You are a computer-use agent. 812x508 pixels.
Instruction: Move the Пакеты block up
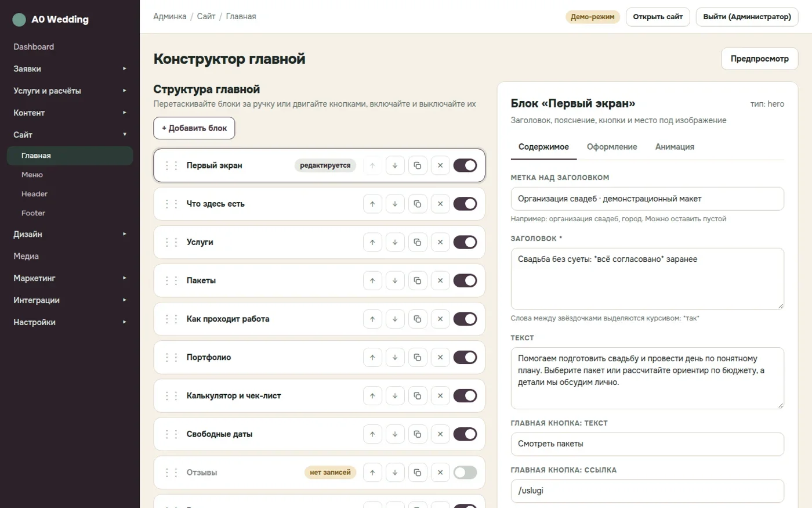click(372, 280)
